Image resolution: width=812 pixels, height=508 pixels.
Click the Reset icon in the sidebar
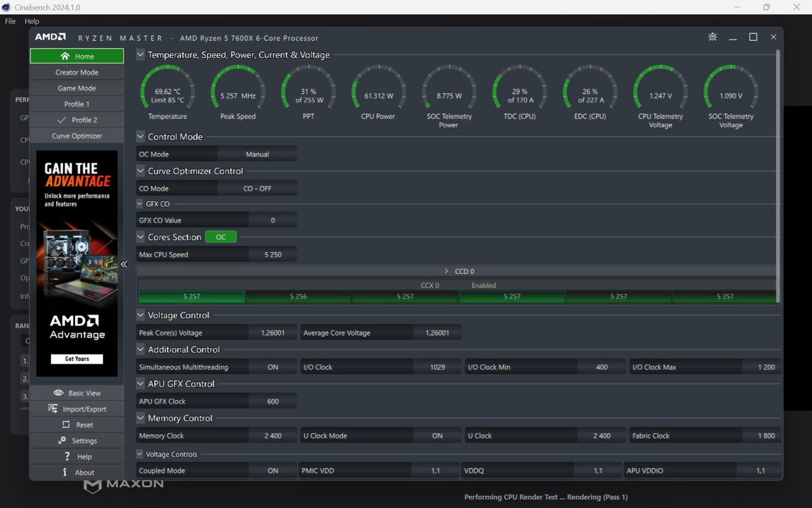click(x=66, y=425)
